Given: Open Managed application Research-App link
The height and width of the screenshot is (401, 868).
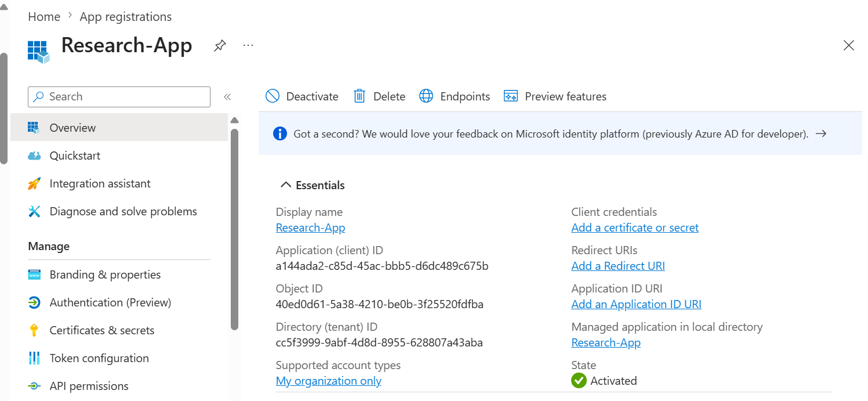Looking at the screenshot, I should (x=606, y=342).
